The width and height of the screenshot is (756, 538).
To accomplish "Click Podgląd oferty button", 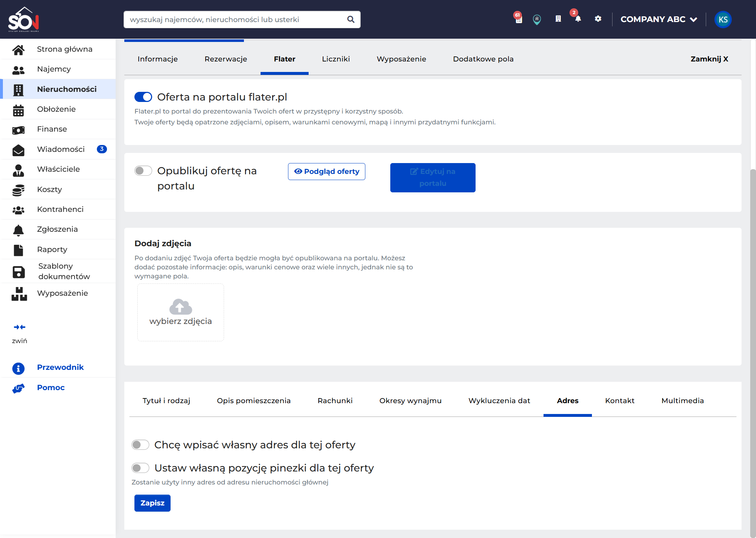I will coord(327,171).
